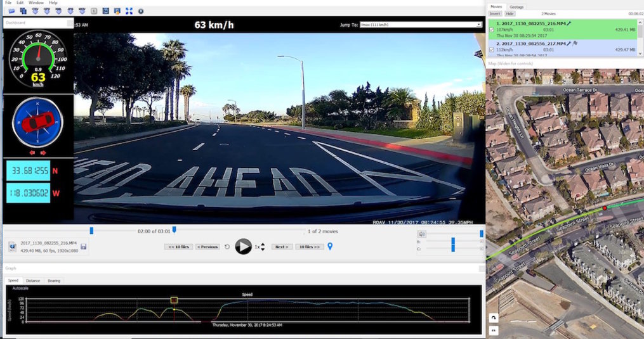Export clip using the MOV toolbar icon
This screenshot has width=644, height=339.
click(x=82, y=11)
